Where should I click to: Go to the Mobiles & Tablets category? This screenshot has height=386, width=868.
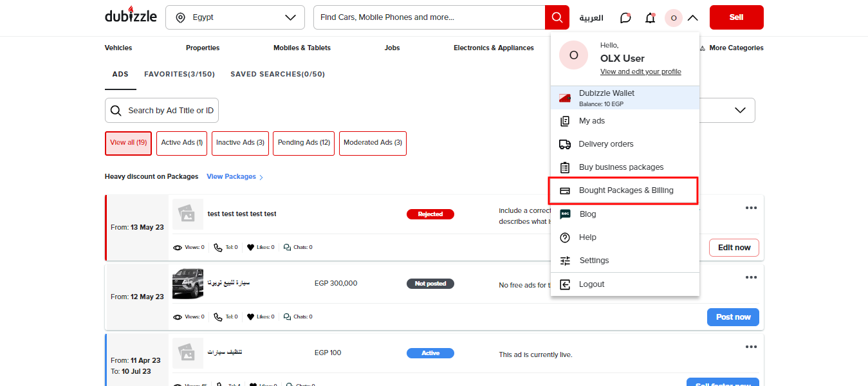pos(302,48)
